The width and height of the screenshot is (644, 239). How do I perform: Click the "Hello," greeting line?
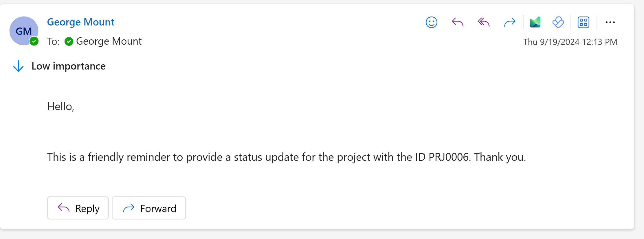pos(61,106)
